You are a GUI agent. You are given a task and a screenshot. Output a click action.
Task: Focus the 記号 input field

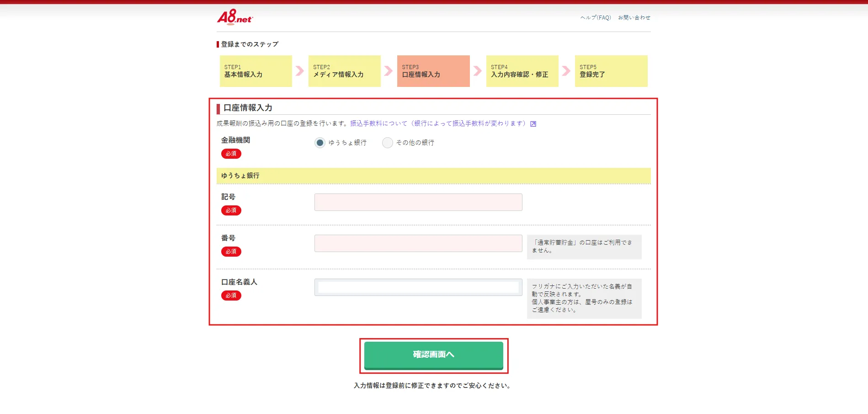[418, 202]
